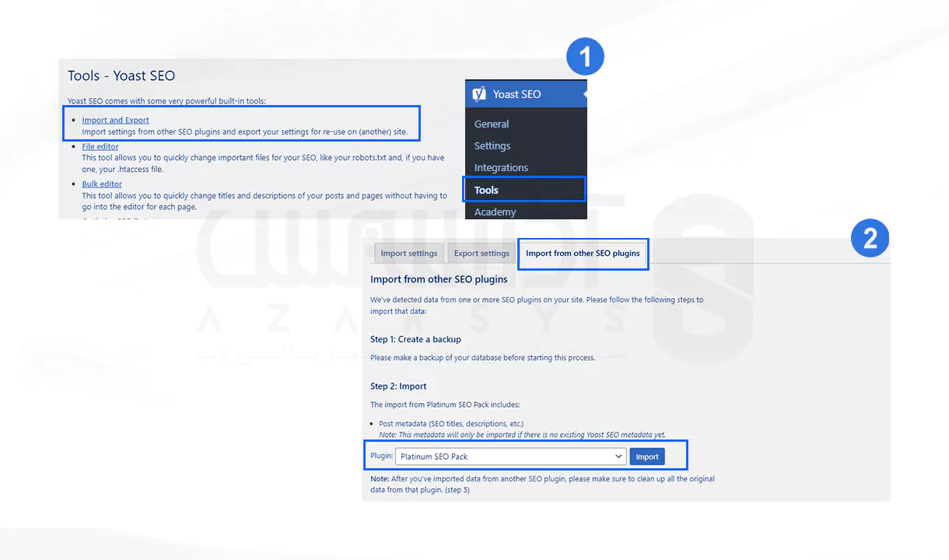Open the File editor link
This screenshot has height=560, width=949.
(x=100, y=146)
